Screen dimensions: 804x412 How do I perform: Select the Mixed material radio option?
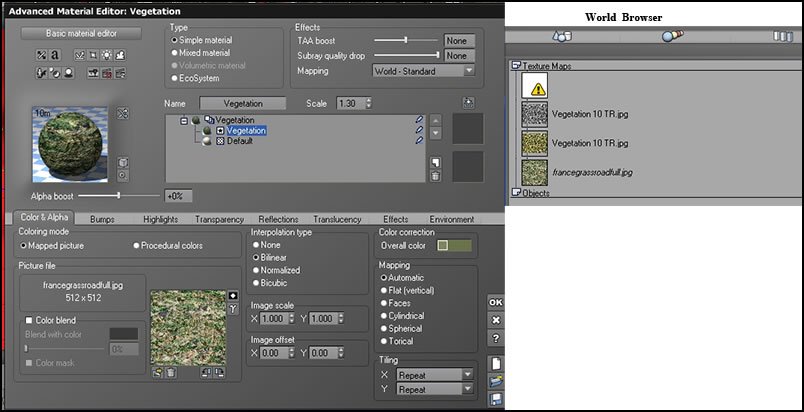coord(201,53)
